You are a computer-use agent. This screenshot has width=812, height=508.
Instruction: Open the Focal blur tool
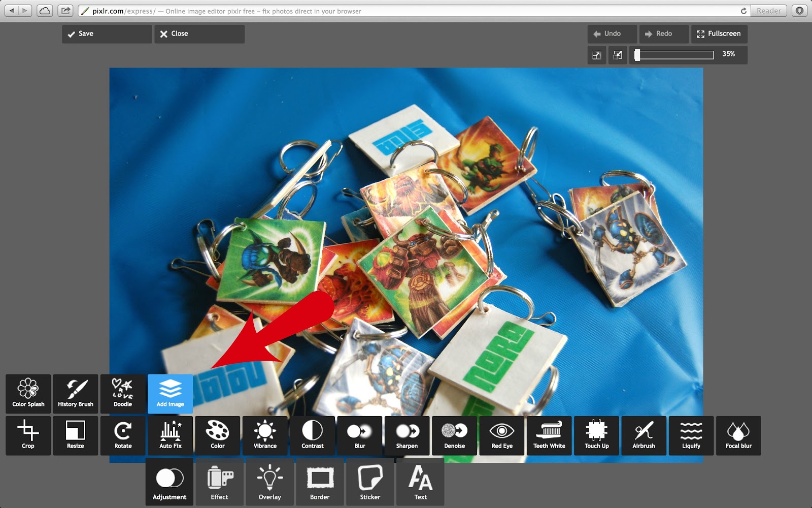coord(738,435)
